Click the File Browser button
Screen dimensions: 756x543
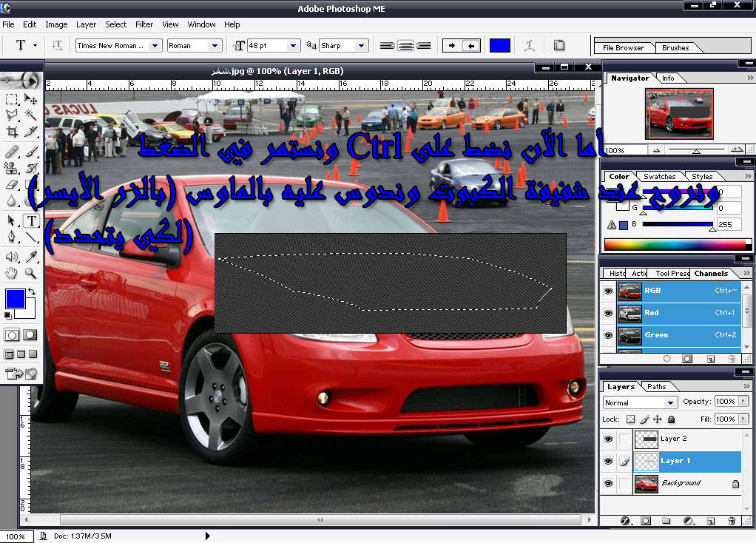[x=623, y=47]
